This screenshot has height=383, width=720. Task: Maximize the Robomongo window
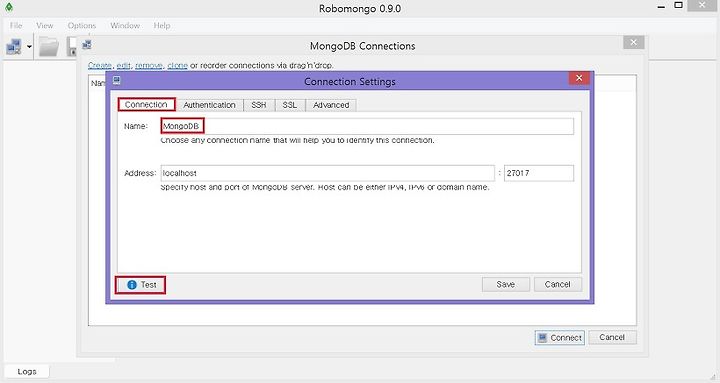tap(678, 6)
